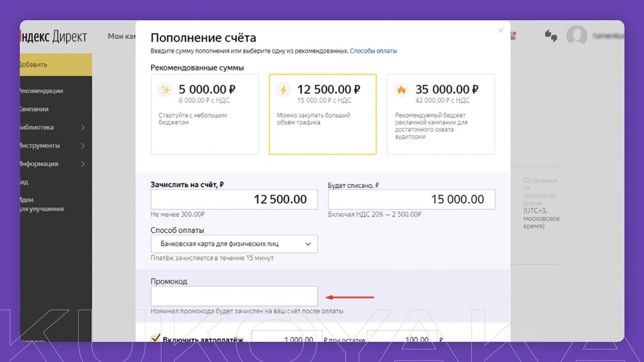
Task: Open the feedback thumbs icon in header
Action: coord(552,36)
